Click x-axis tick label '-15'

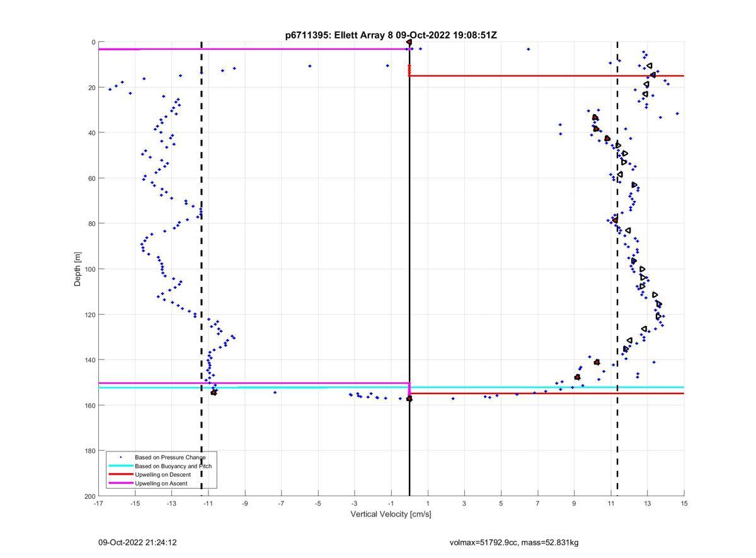(135, 503)
